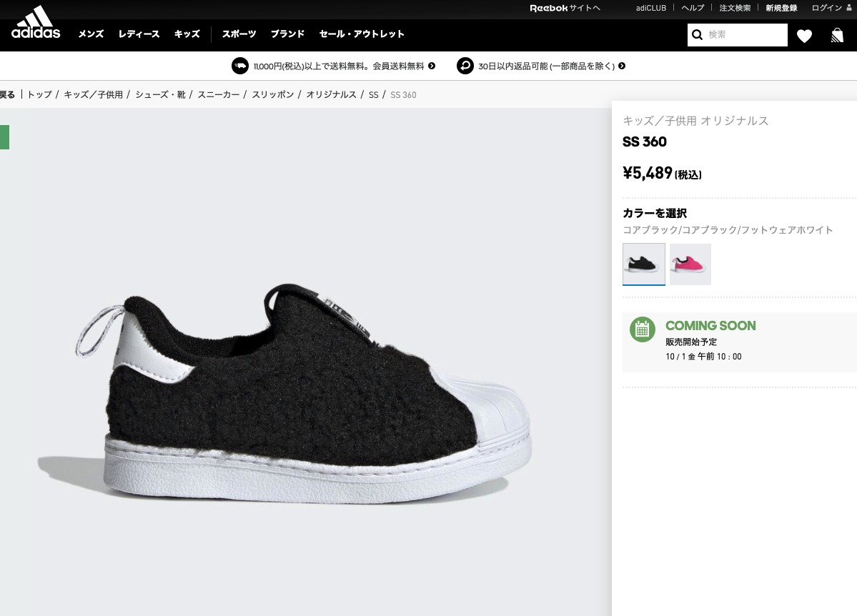Image resolution: width=857 pixels, height=616 pixels.
Task: Open the セール・アウトレット menu
Action: [362, 34]
